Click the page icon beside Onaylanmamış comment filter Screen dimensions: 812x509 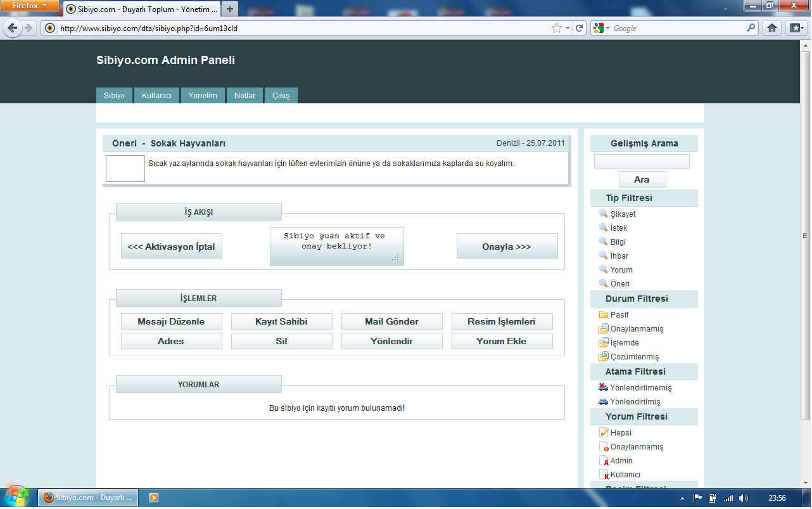pyautogui.click(x=604, y=447)
